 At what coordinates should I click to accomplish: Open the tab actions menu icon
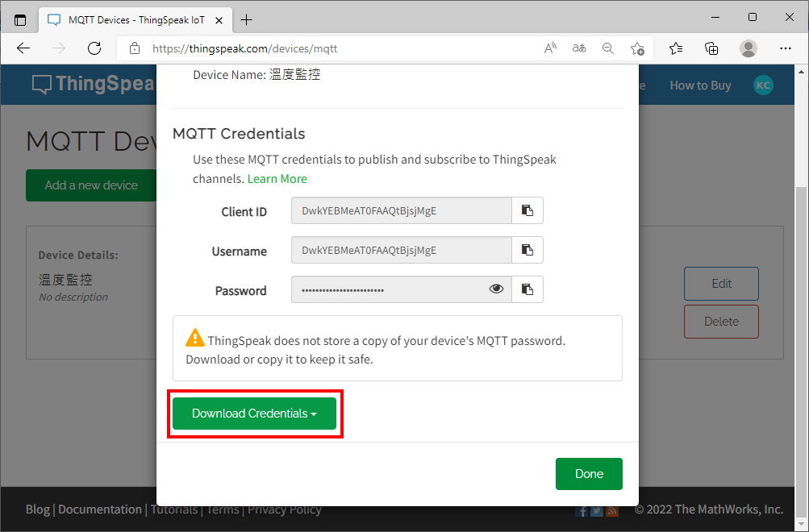pyautogui.click(x=20, y=20)
